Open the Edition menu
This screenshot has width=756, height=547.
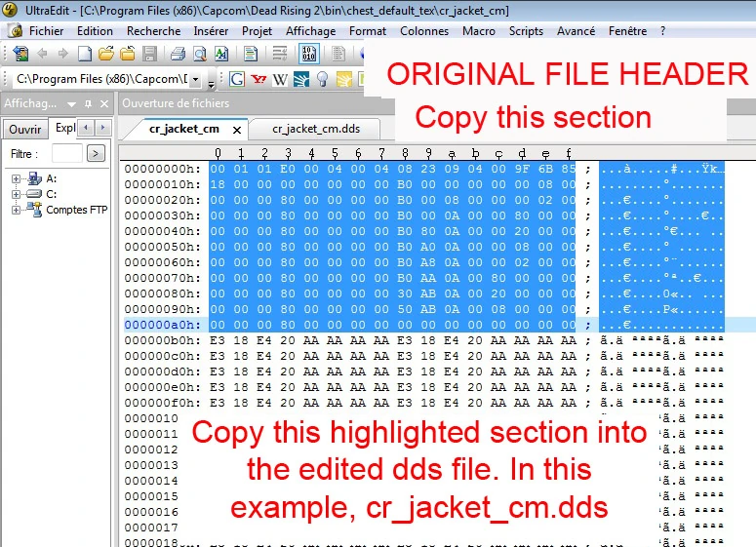coord(95,31)
